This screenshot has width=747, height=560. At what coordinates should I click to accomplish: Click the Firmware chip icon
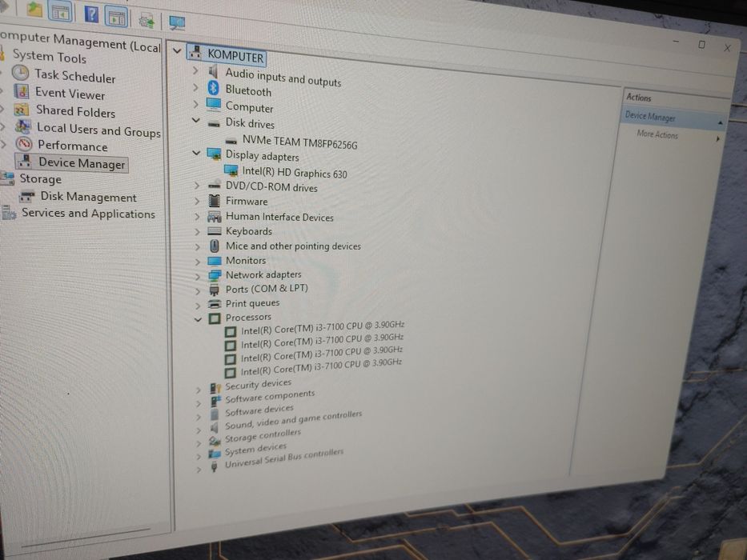click(215, 201)
